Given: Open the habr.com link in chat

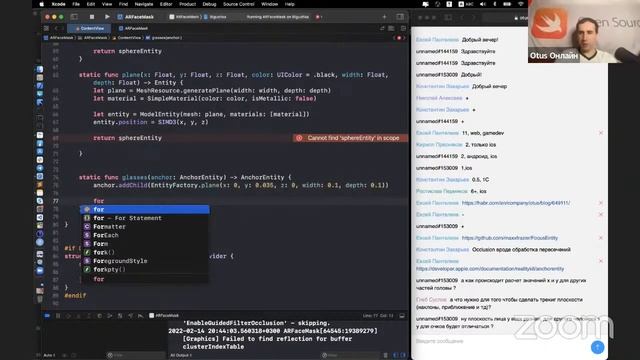Looking at the screenshot, I should pyautogui.click(x=516, y=203).
